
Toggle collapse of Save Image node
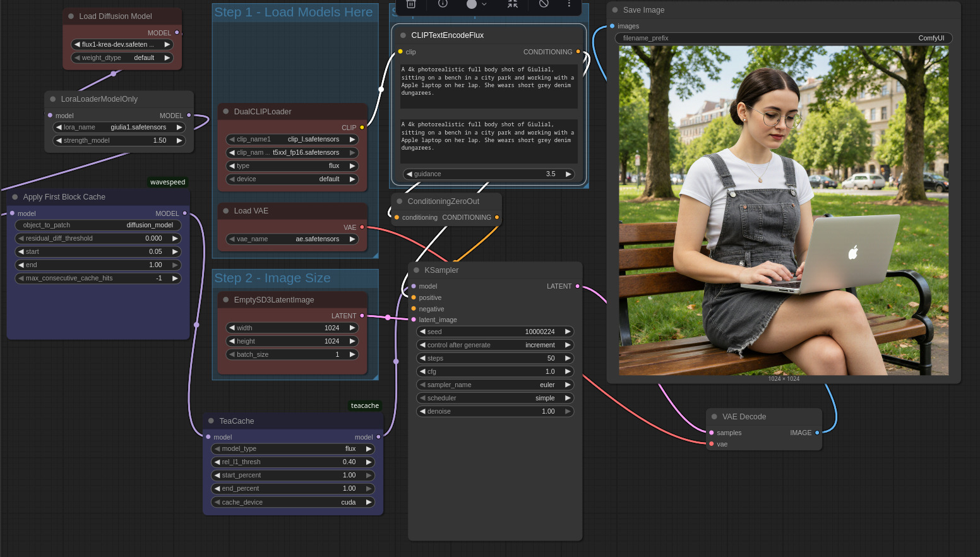[615, 10]
